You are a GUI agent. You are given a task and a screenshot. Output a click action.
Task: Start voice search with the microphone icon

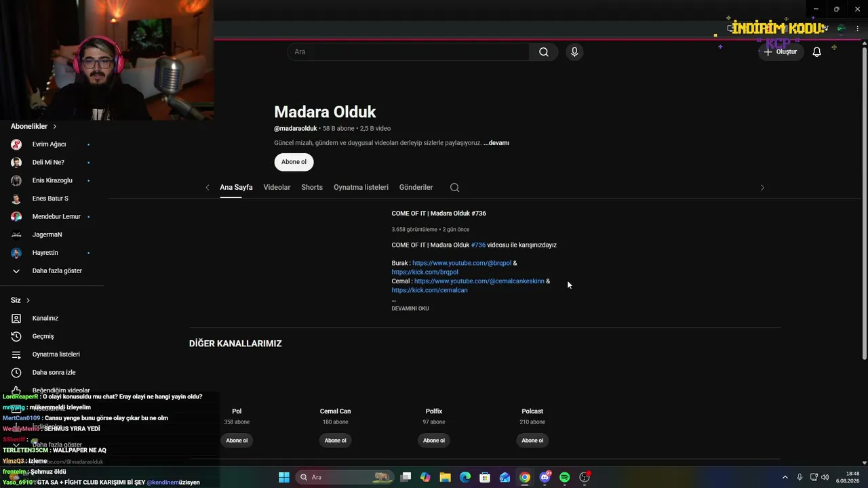pos(574,52)
